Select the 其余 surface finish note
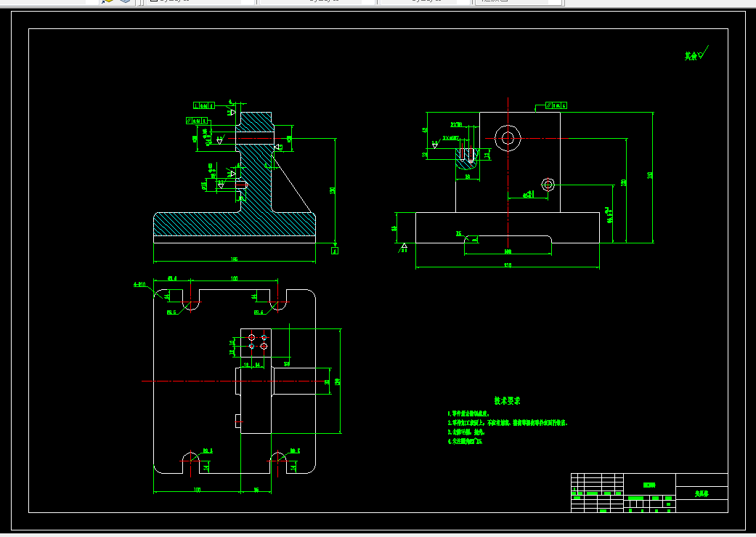Viewport: 756px width, 537px height. pyautogui.click(x=696, y=53)
